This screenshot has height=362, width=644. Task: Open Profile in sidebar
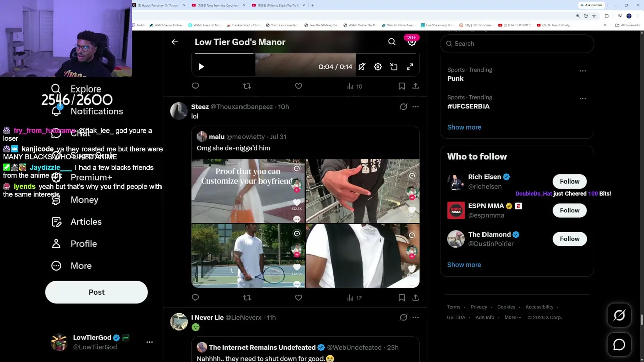[x=74, y=244]
